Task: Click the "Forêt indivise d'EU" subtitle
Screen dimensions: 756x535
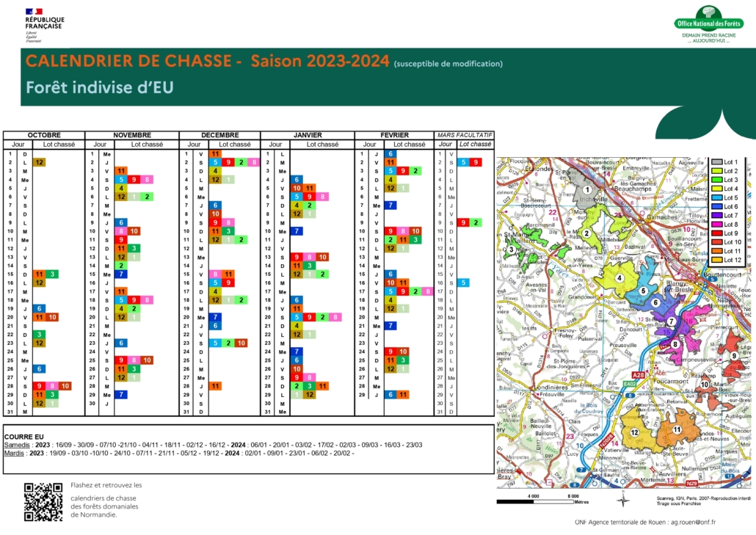Action: 99,88
